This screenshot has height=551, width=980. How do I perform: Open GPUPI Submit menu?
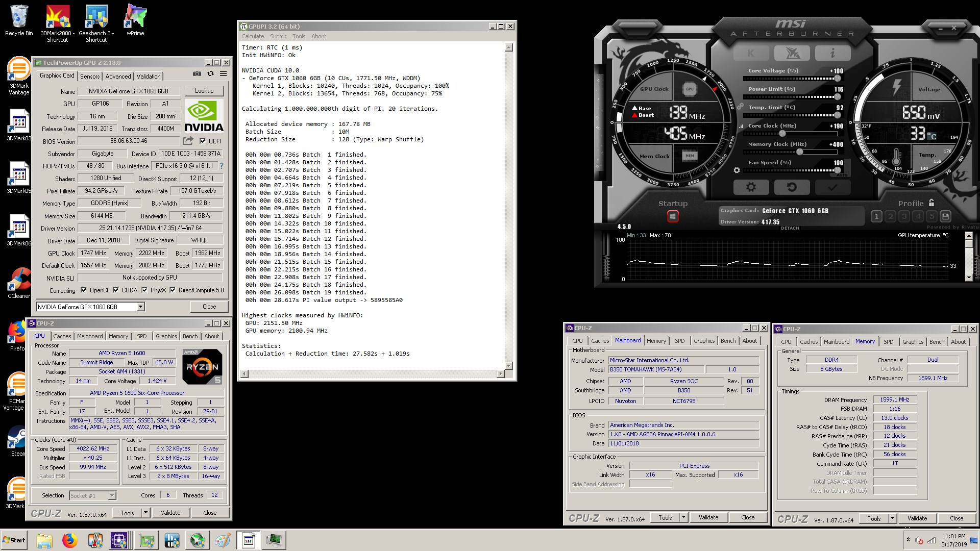click(x=278, y=36)
